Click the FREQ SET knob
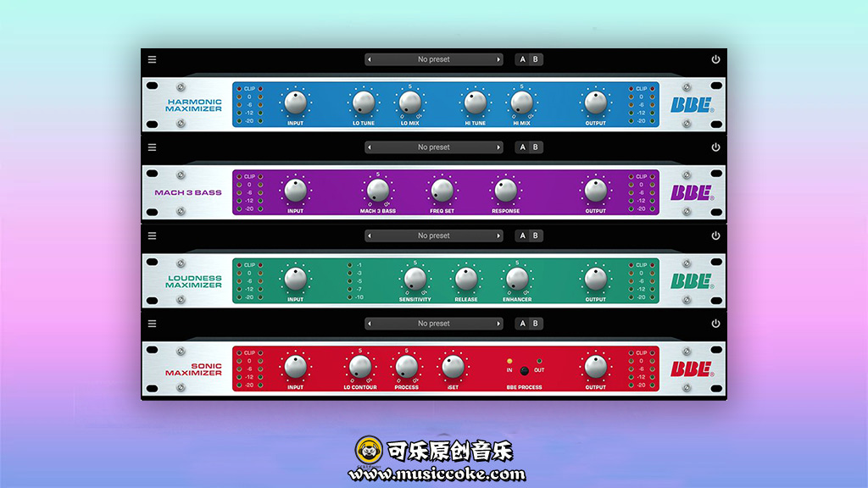 (442, 191)
